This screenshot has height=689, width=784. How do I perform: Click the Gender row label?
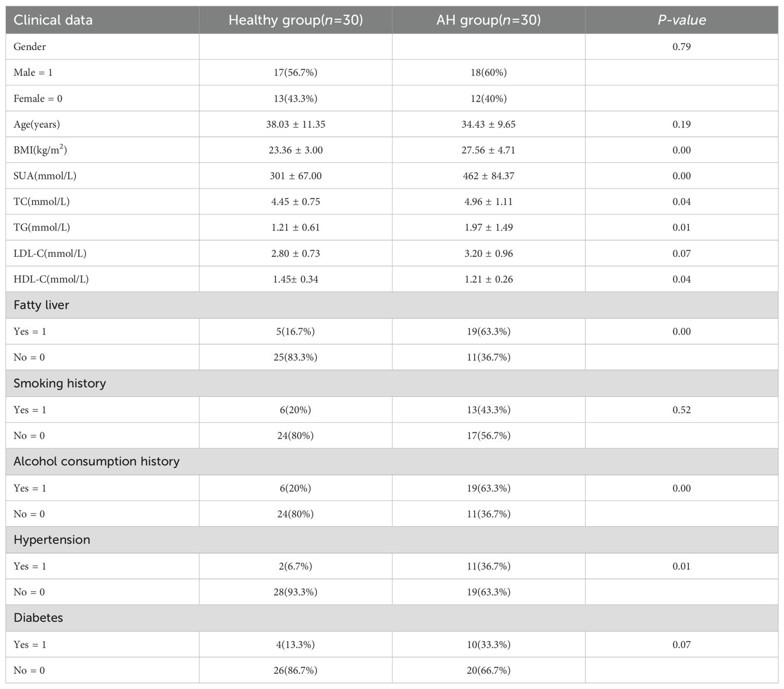30,47
